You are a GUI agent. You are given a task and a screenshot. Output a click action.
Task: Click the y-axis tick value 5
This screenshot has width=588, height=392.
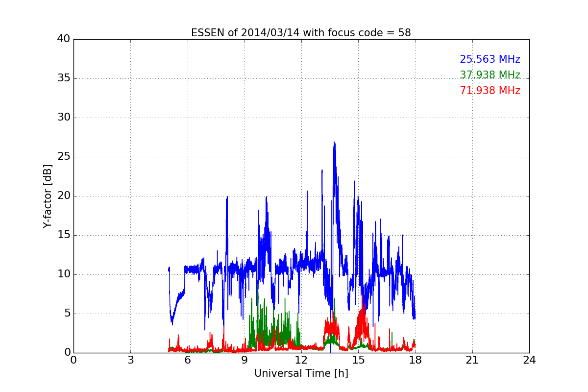(x=67, y=314)
